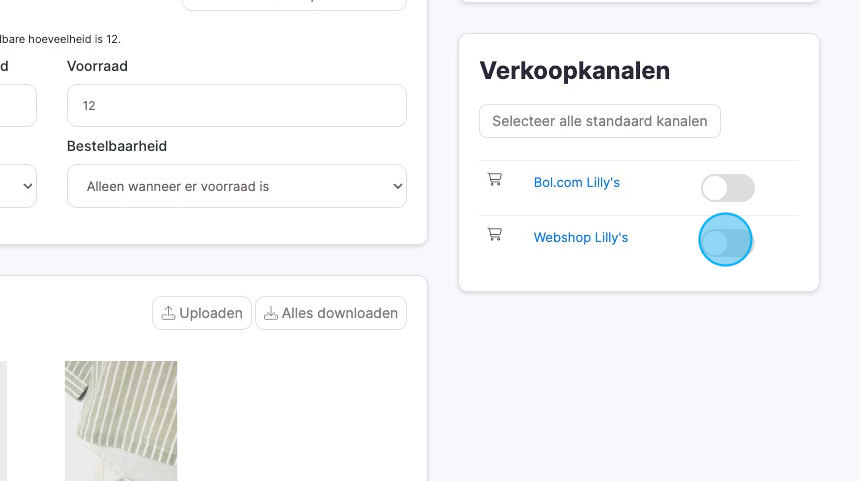Select the striped green shirt thumbnail

click(121, 420)
